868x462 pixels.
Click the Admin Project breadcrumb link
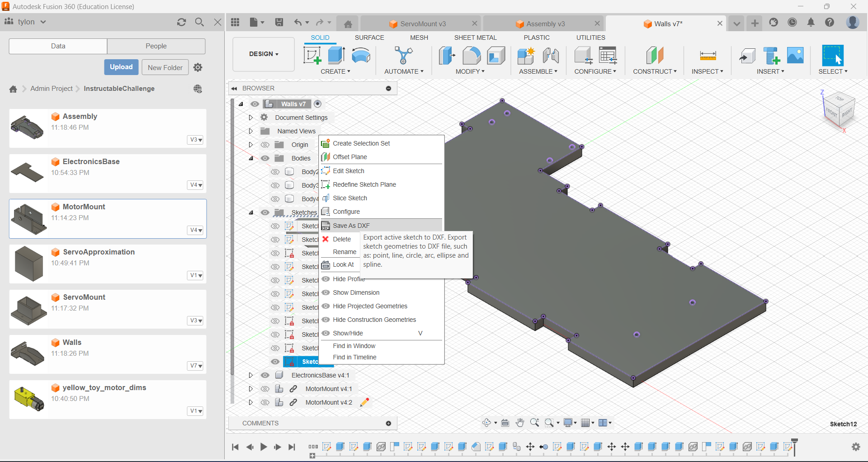coord(52,89)
